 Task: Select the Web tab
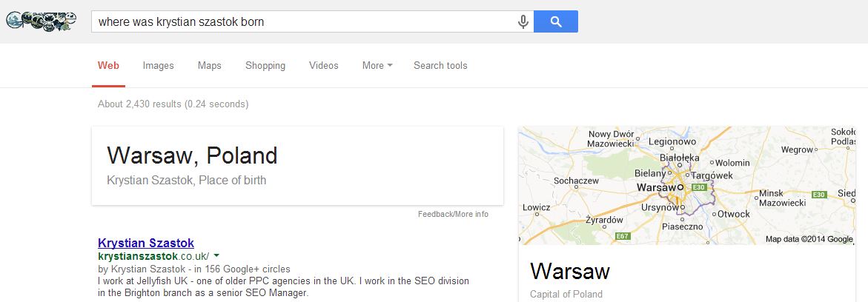pos(108,65)
